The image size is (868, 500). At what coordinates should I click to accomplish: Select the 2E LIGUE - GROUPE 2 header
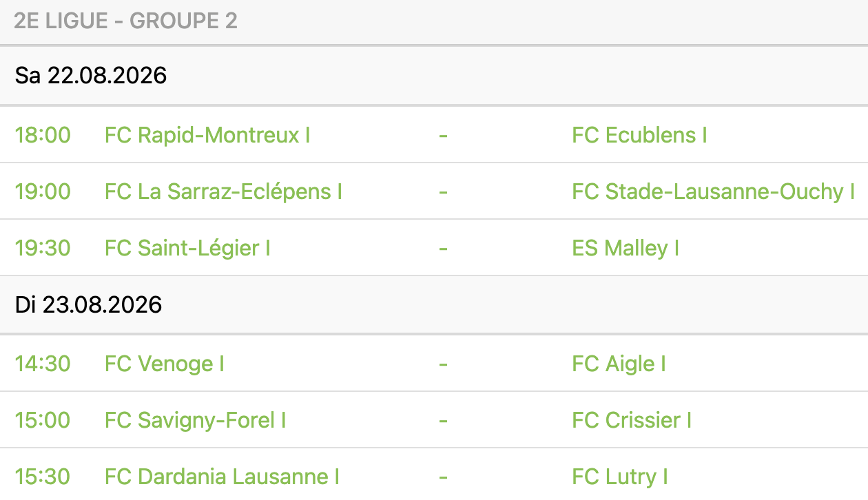(x=125, y=21)
